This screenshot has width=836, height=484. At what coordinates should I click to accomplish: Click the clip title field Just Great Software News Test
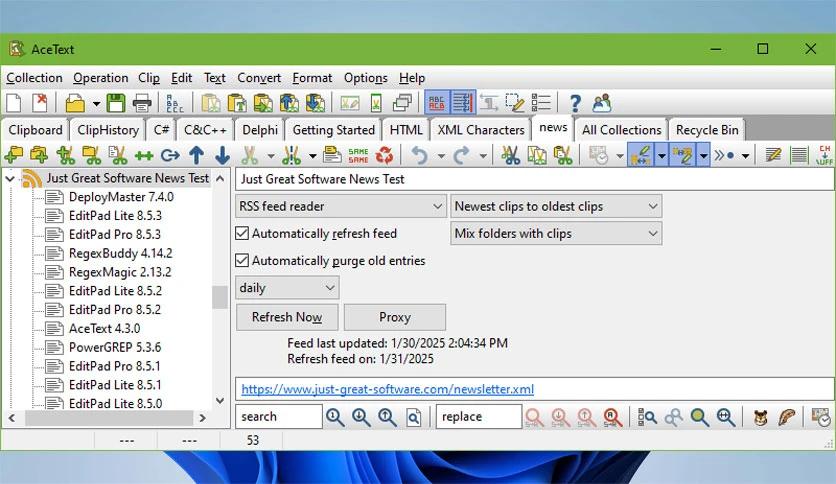coord(535,179)
